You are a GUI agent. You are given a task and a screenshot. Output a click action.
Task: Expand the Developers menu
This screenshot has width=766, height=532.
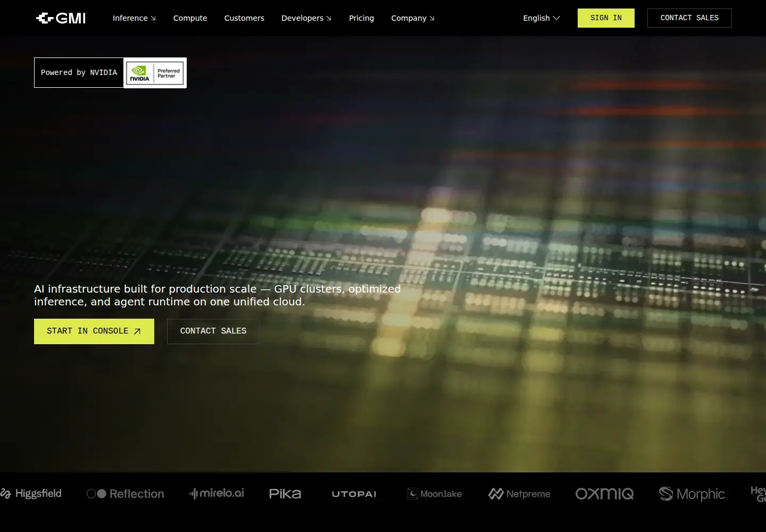pyautogui.click(x=306, y=18)
